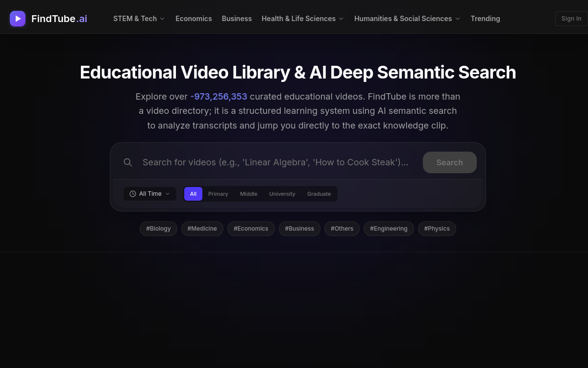Viewport: 588px width, 368px height.
Task: Click the #Physics tag
Action: click(x=437, y=229)
